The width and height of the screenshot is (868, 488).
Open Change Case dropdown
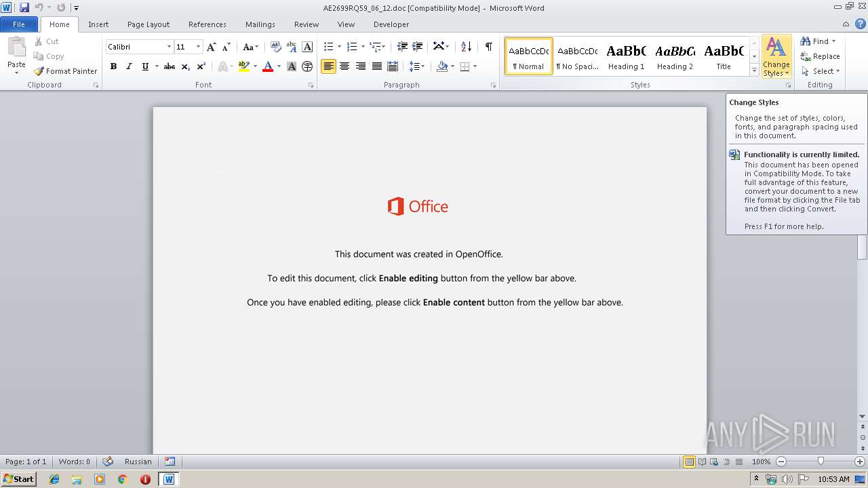tap(251, 47)
